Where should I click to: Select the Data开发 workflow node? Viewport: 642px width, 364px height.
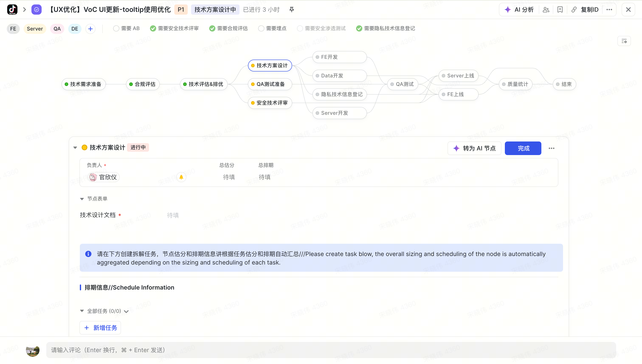coord(339,76)
